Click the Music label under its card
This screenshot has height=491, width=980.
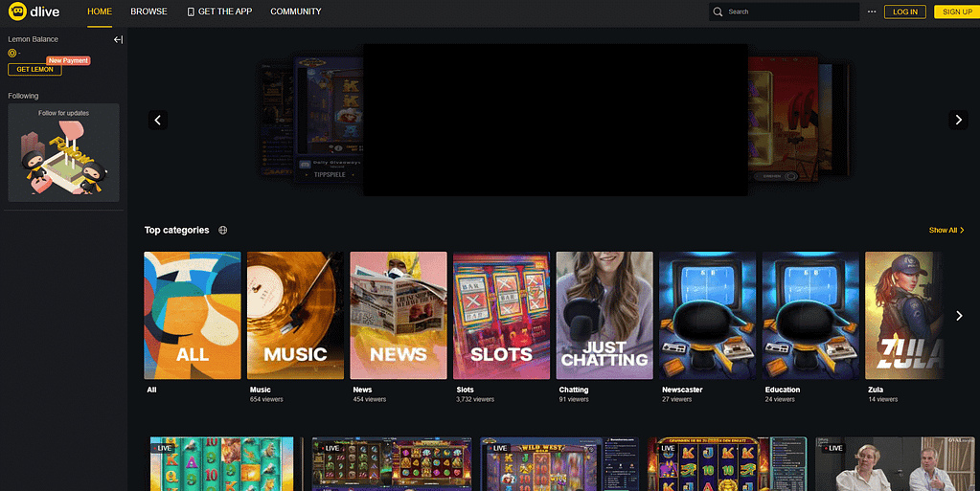click(261, 390)
